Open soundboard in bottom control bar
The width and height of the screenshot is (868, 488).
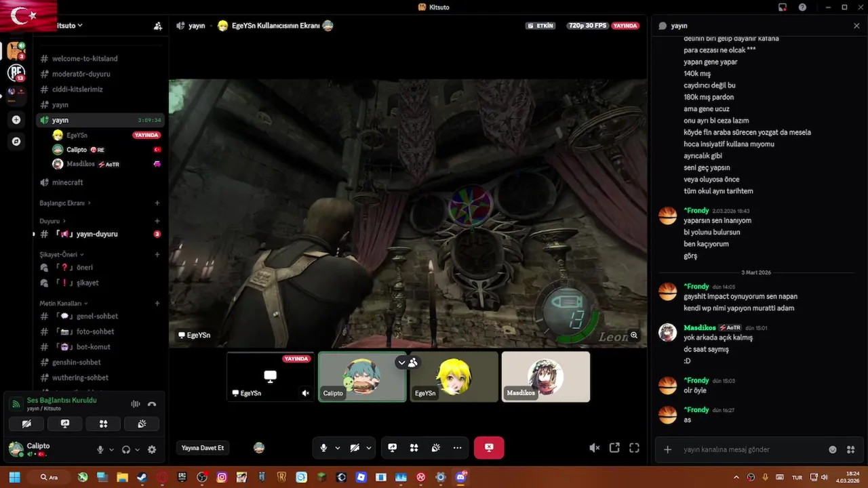[x=436, y=448]
